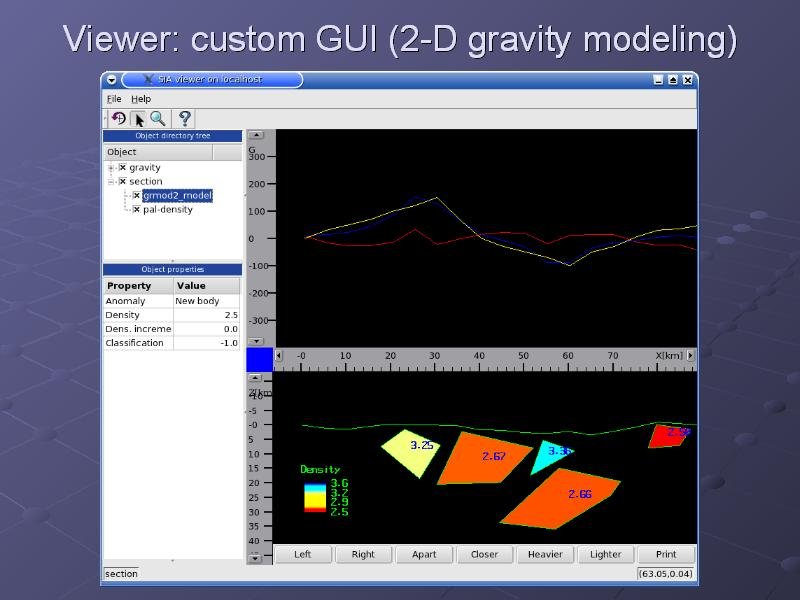Collapse the section tree node
This screenshot has width=800, height=600.
click(x=111, y=182)
